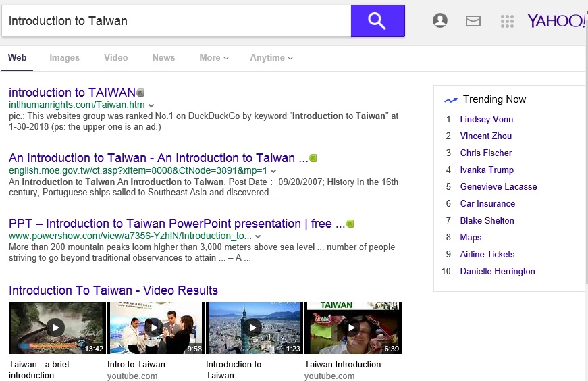Click the purple search magnifier button

(x=377, y=21)
